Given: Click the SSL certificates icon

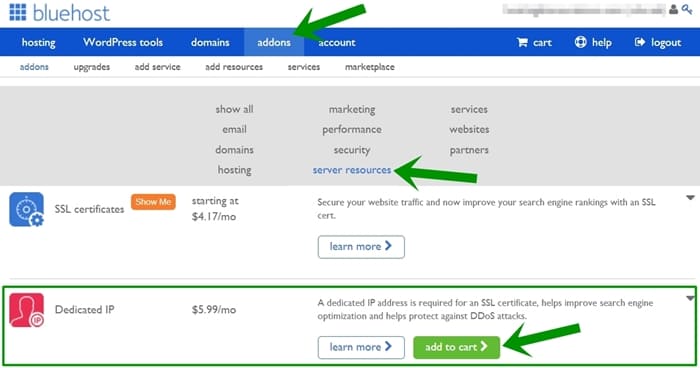Looking at the screenshot, I should pos(26,209).
